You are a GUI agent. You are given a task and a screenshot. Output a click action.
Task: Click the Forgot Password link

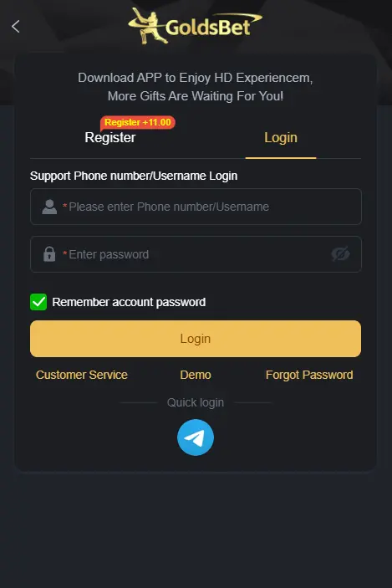pyautogui.click(x=309, y=375)
